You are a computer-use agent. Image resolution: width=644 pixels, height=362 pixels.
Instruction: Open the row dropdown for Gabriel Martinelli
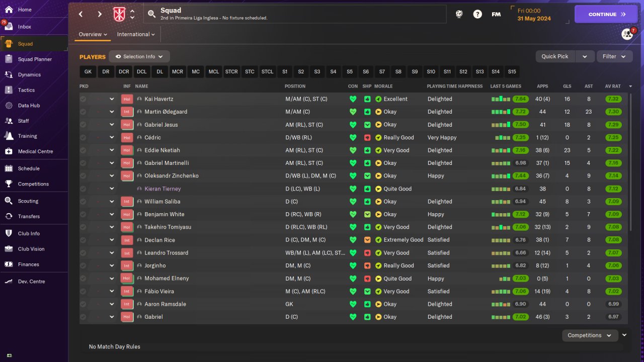coord(112,163)
